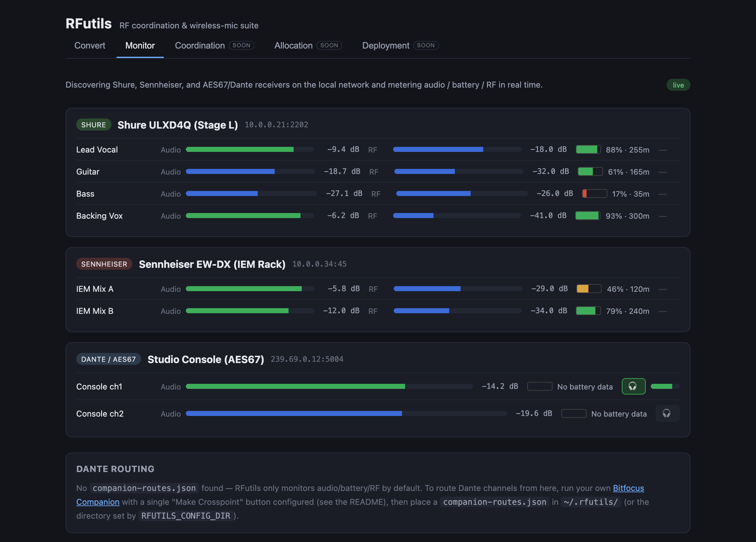Click IEM Mix A battery icon

pyautogui.click(x=589, y=289)
